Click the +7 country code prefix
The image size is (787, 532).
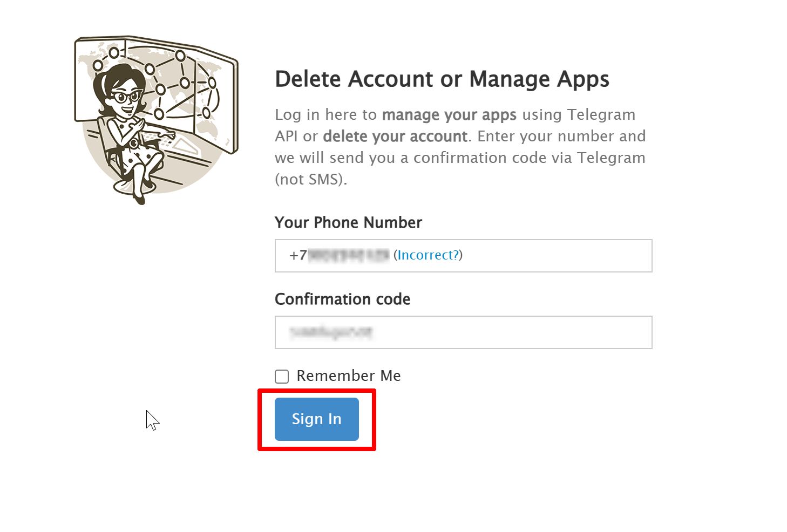pos(298,255)
